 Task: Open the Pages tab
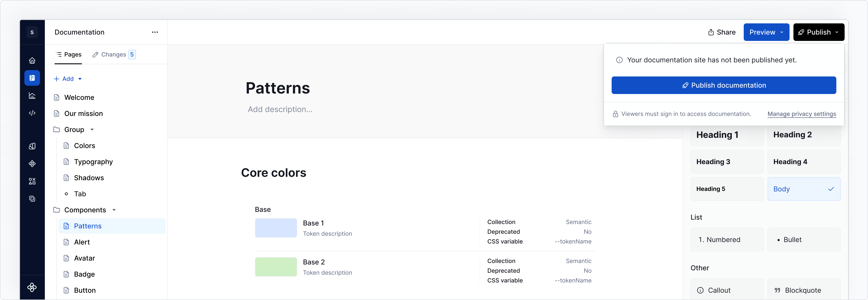(69, 54)
